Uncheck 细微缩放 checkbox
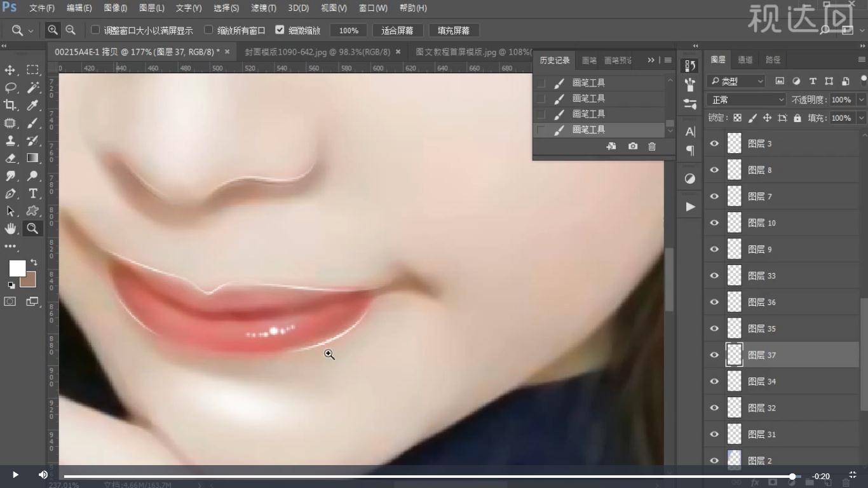Image resolution: width=868 pixels, height=488 pixels. (280, 30)
